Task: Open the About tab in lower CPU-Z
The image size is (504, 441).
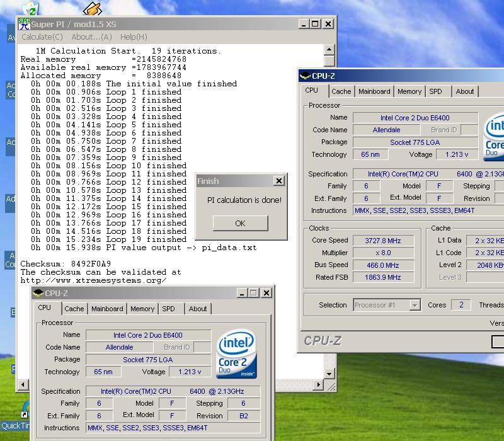Action: [198, 309]
